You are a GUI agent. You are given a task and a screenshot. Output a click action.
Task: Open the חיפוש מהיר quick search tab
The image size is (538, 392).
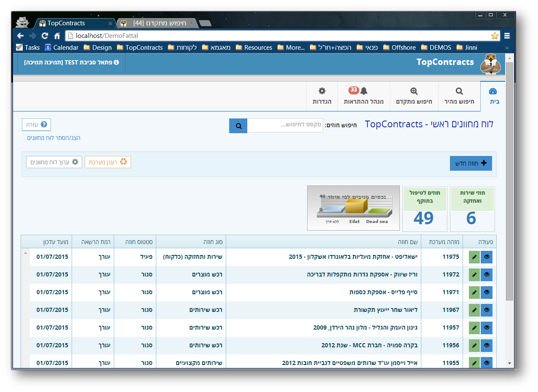pos(459,96)
